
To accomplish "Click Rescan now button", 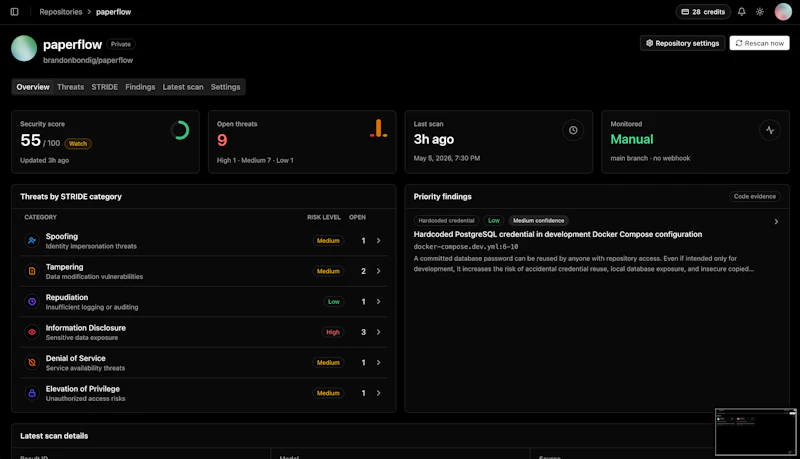I will pos(759,43).
